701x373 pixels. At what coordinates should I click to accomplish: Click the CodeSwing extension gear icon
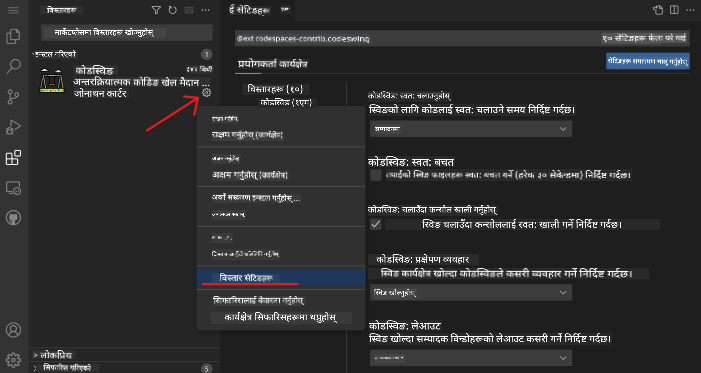[x=206, y=93]
